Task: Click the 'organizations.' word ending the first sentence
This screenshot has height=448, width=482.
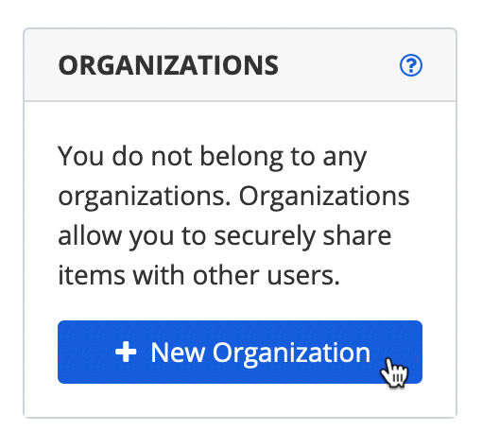Action: 145,198
